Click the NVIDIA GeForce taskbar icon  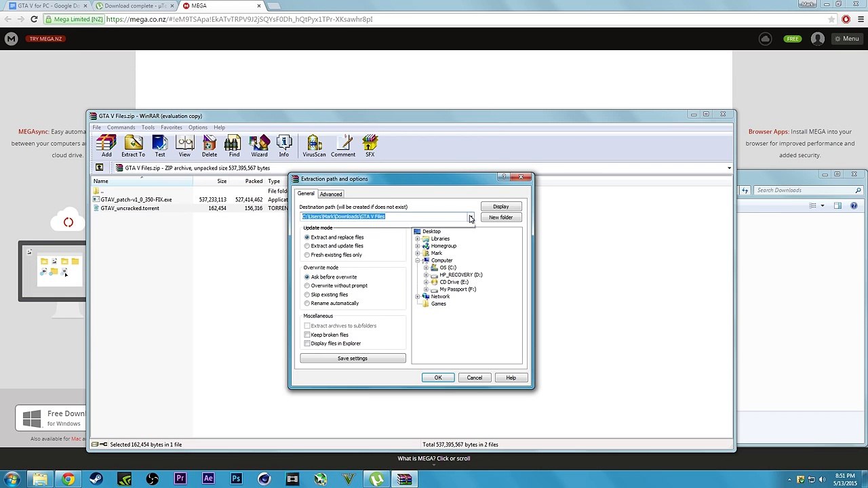point(124,479)
